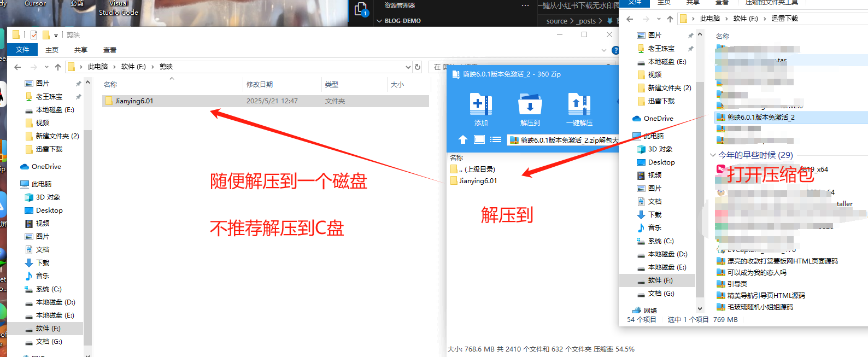
Task: Open the recent locations dropdown in 剪映 window
Action: 46,67
